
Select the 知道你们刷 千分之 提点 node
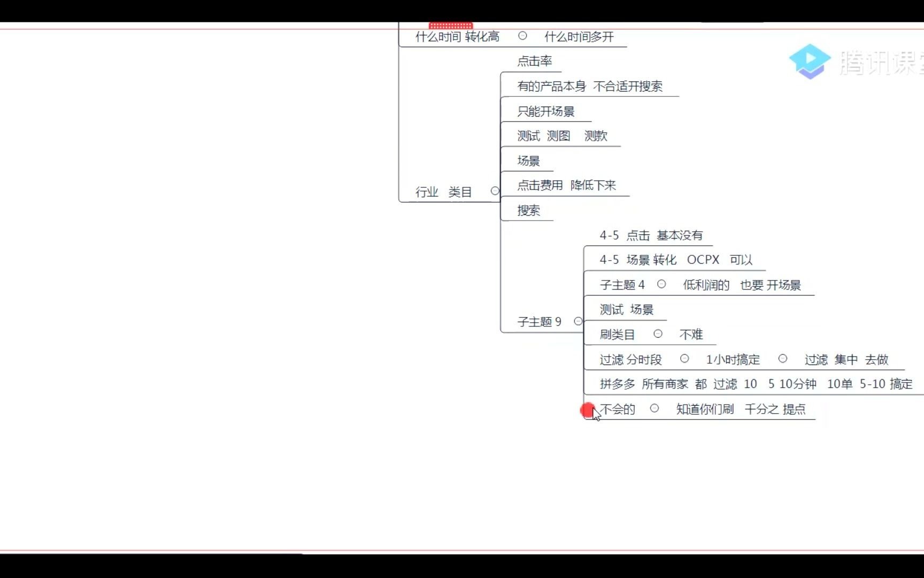pyautogui.click(x=741, y=409)
